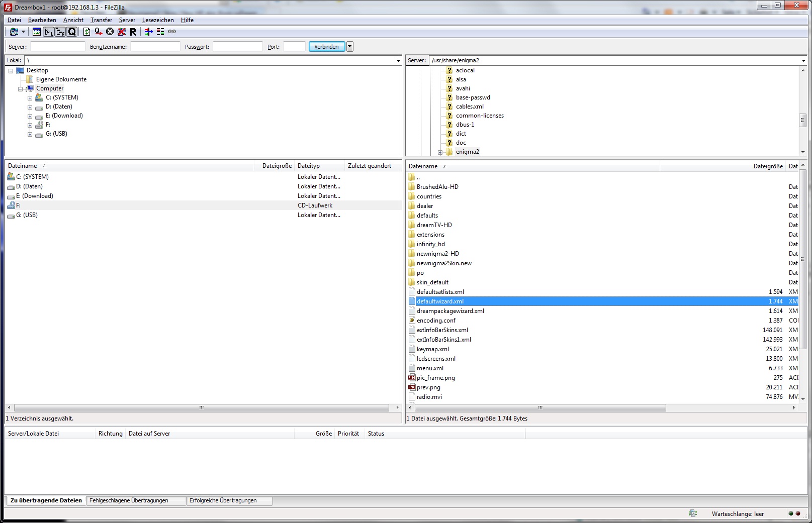Expand E: (Download) in local tree
The image size is (812, 523).
[x=30, y=116]
